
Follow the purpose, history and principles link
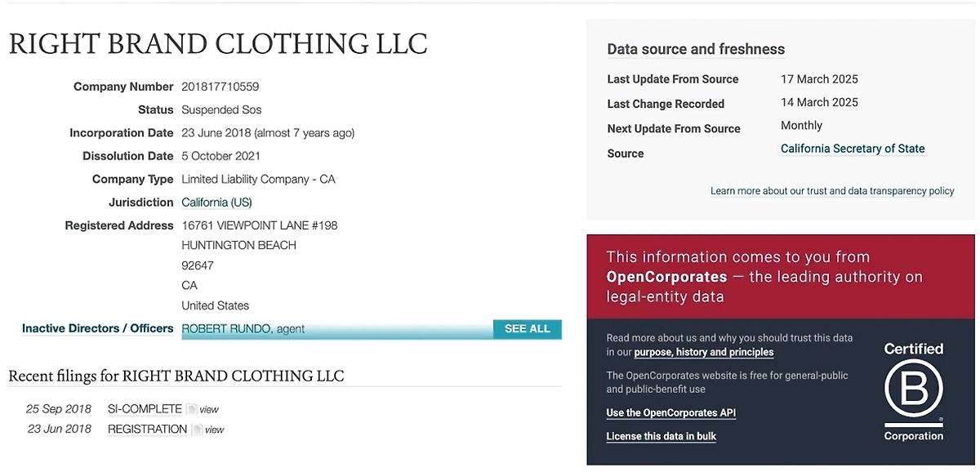pyautogui.click(x=704, y=352)
